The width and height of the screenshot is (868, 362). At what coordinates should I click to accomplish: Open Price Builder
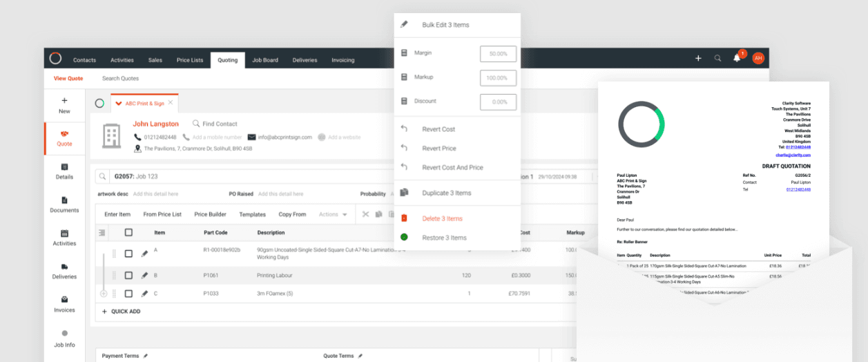pyautogui.click(x=210, y=214)
